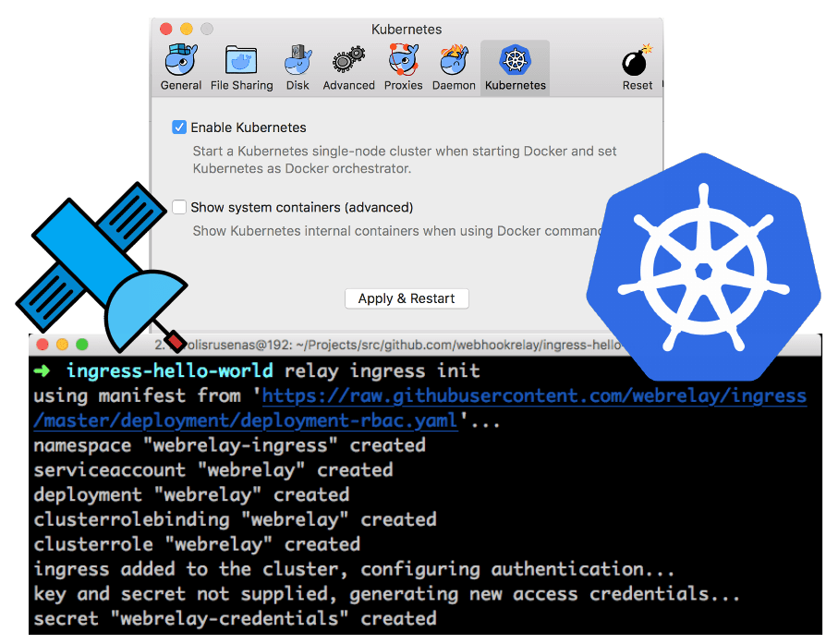Image resolution: width=838 pixels, height=644 pixels.
Task: Select the Disk preferences icon
Action: (298, 65)
